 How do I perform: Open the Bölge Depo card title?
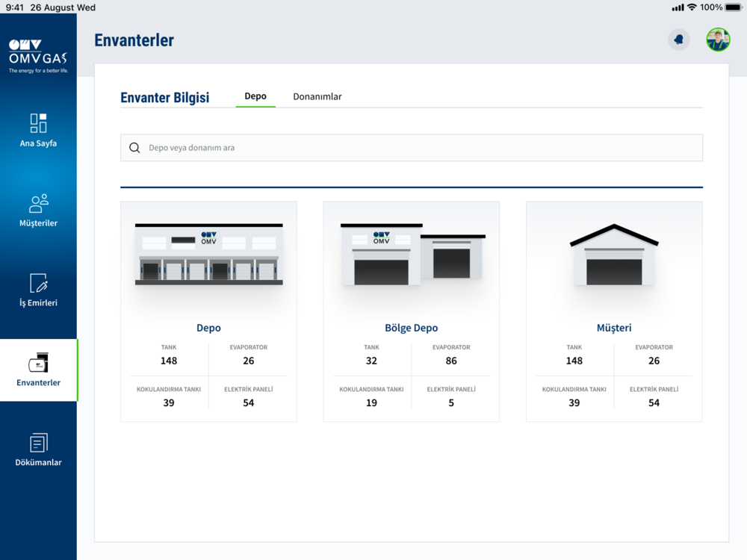click(411, 328)
